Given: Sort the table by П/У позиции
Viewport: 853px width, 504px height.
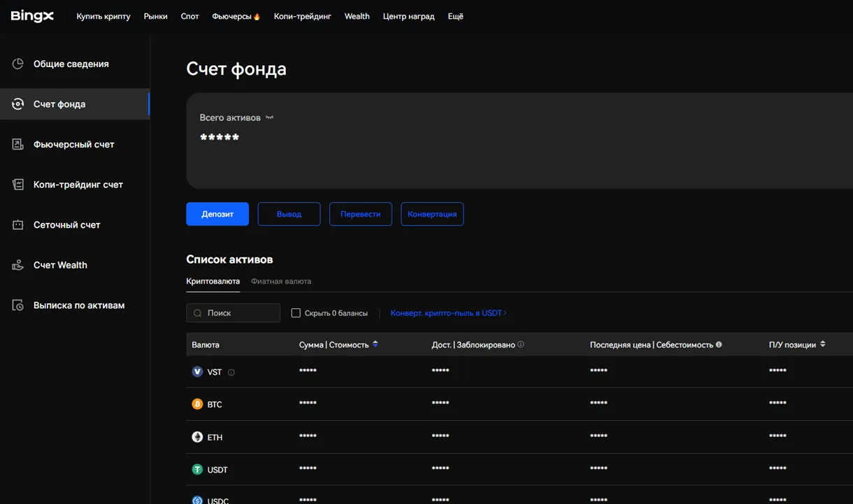Looking at the screenshot, I should [822, 344].
